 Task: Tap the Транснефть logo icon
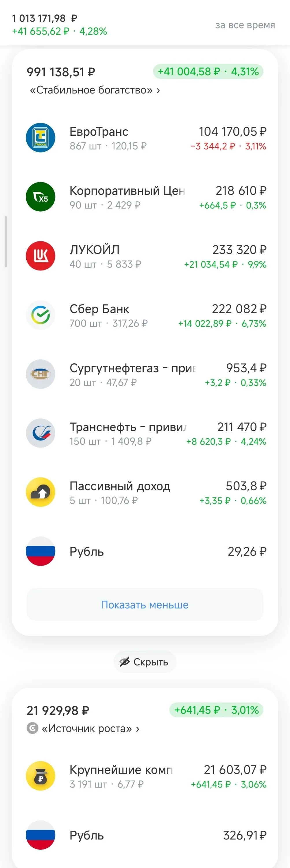[x=40, y=433]
